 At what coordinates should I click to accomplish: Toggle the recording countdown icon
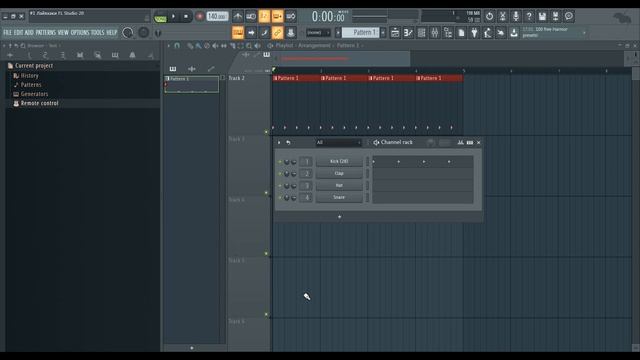(x=264, y=16)
